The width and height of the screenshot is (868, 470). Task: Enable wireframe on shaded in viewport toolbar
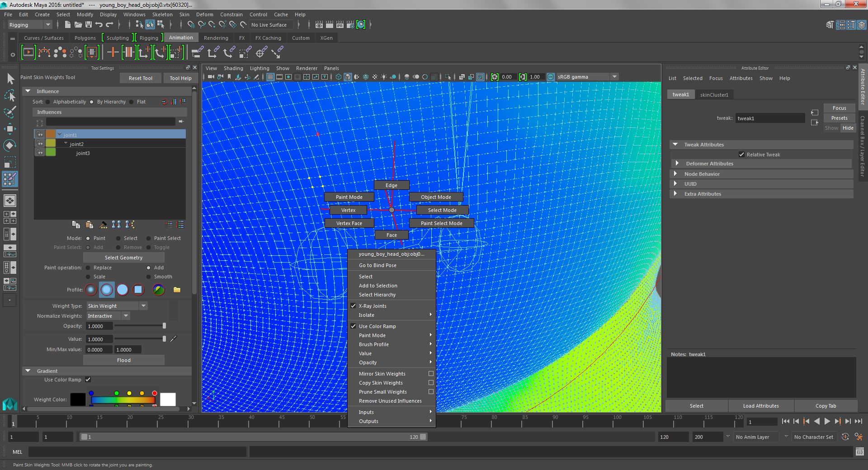[365, 77]
